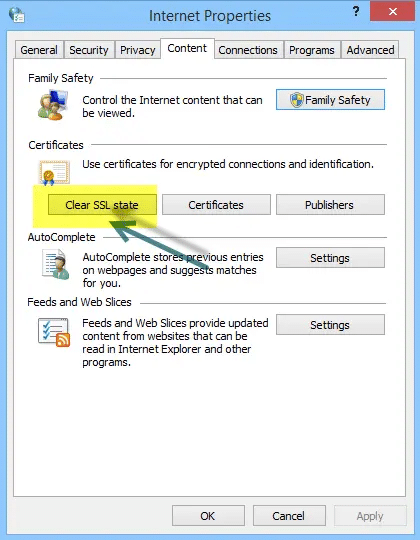Open the Family Safety button

point(330,100)
